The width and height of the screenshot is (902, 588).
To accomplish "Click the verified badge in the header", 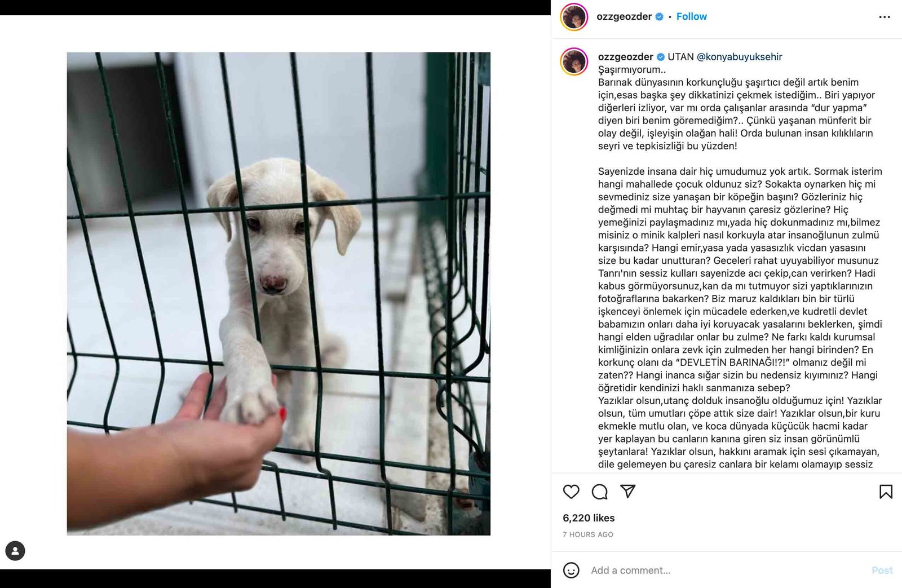I will coord(659,17).
